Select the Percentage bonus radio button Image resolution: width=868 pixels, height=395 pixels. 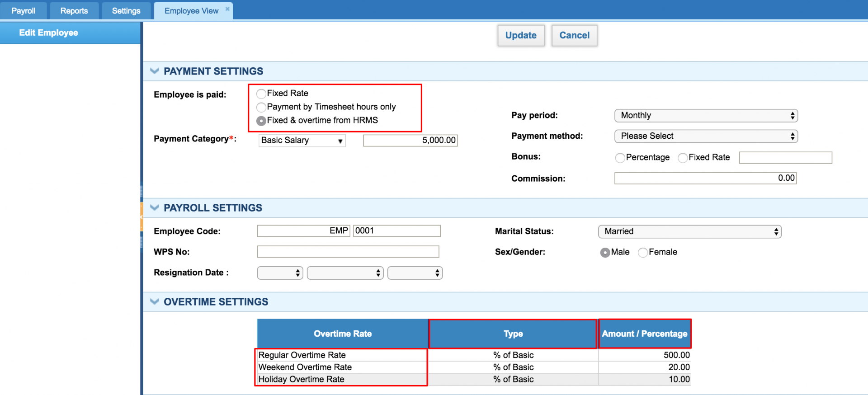tap(620, 158)
